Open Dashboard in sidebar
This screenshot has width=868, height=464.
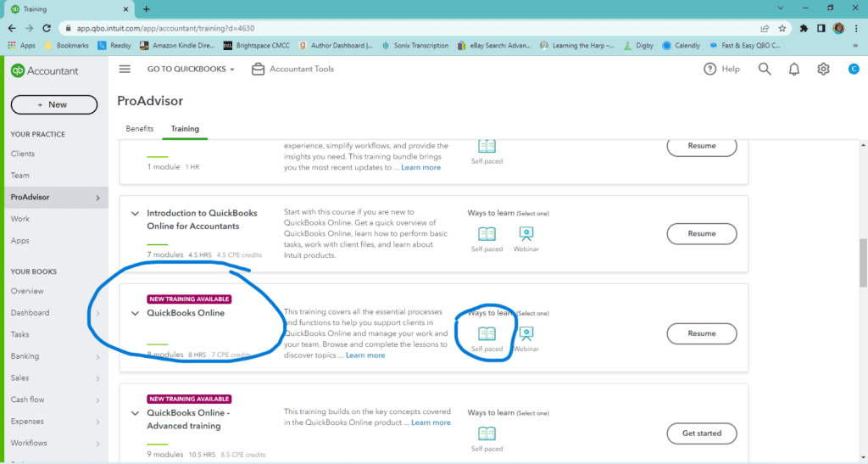pyautogui.click(x=30, y=313)
